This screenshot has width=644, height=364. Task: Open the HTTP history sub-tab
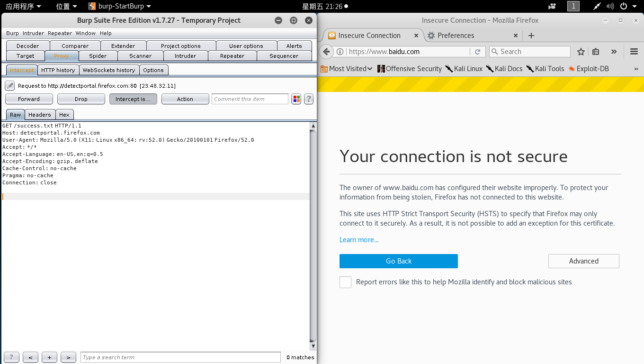click(58, 70)
